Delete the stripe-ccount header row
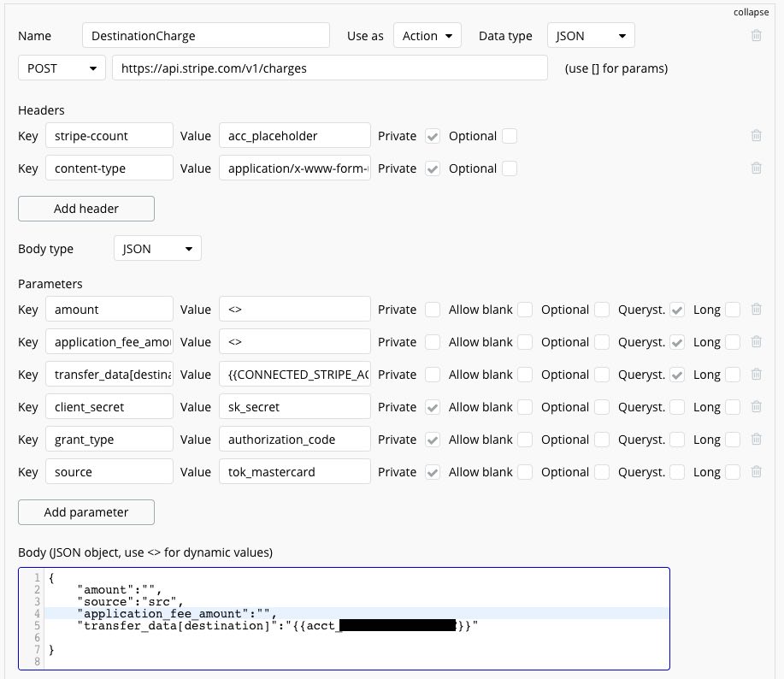The height and width of the screenshot is (679, 784). click(756, 135)
